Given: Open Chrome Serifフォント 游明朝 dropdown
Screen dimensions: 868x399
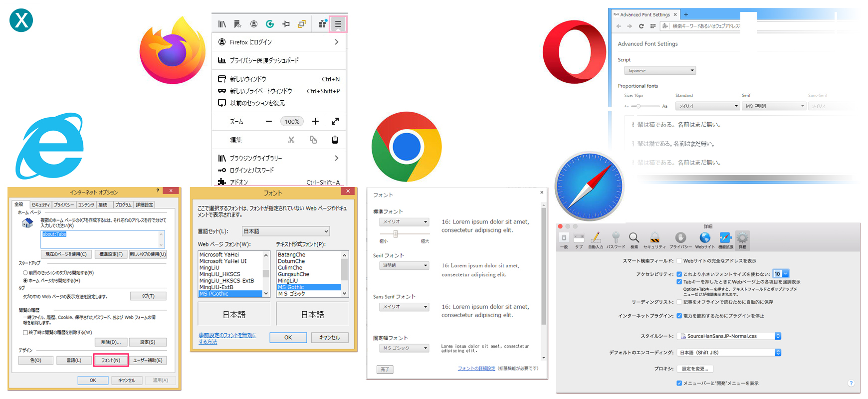Looking at the screenshot, I should point(404,265).
